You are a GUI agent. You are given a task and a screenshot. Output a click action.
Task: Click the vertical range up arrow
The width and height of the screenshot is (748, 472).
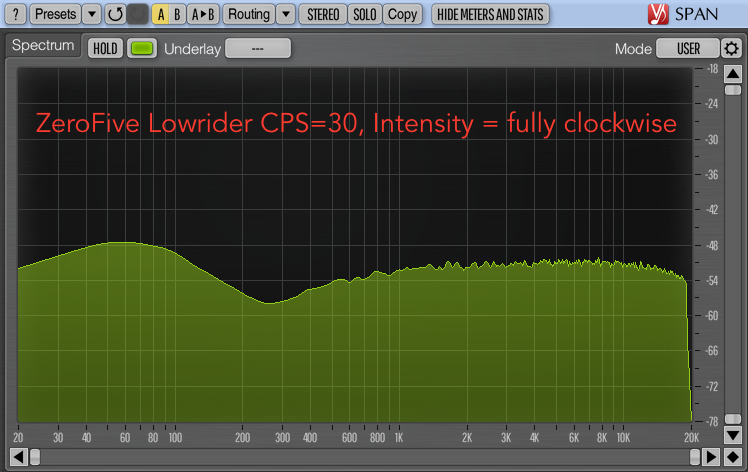click(733, 74)
